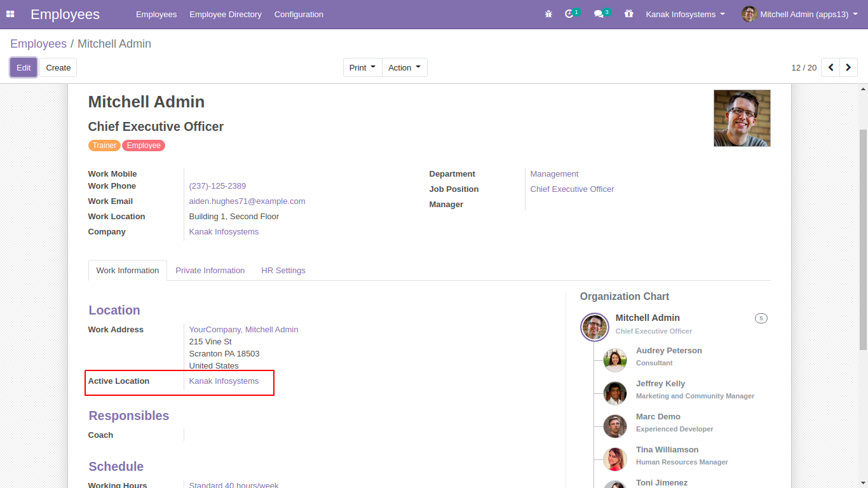Go to previous record arrow
This screenshot has width=868, height=488.
(831, 67)
